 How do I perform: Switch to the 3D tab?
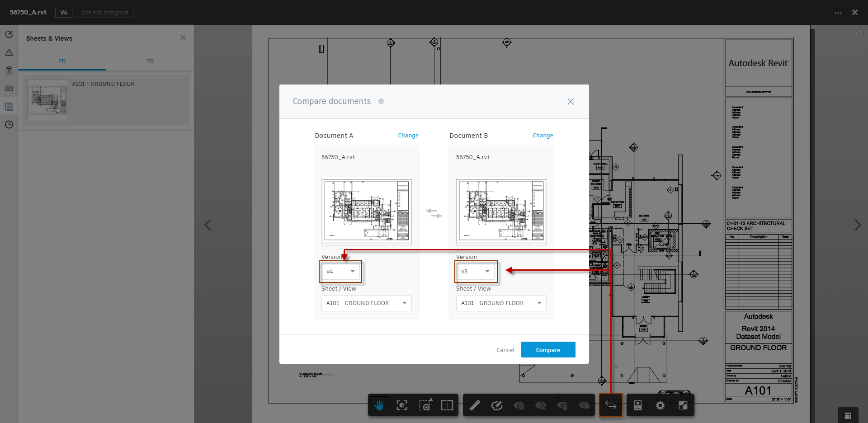click(x=150, y=61)
